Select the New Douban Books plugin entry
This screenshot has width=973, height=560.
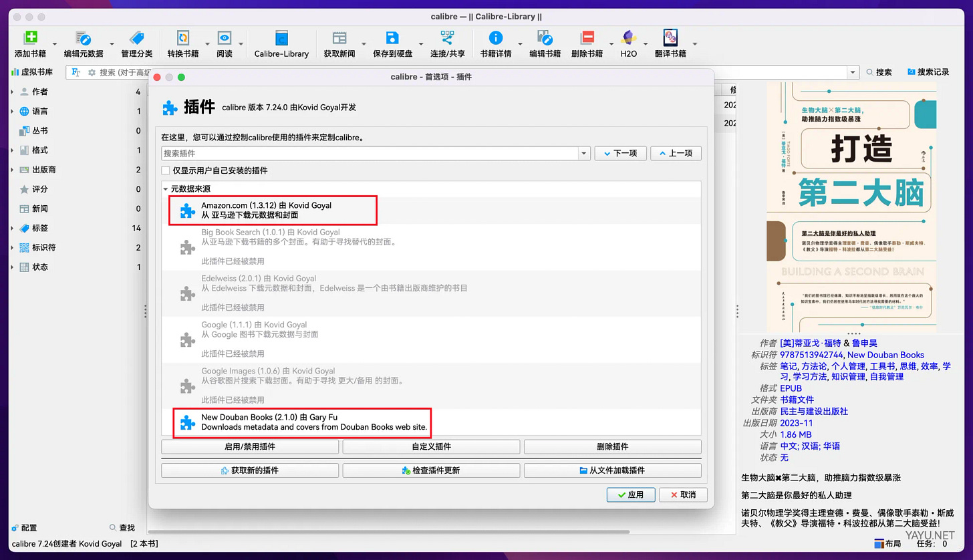coord(432,422)
